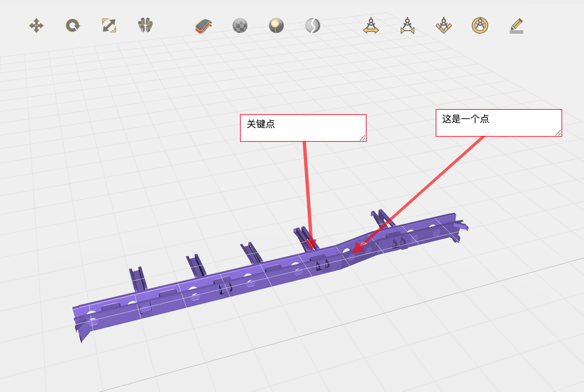The width and height of the screenshot is (584, 392).
Task: Choose the checkered sphere render mode
Action: coord(240,26)
